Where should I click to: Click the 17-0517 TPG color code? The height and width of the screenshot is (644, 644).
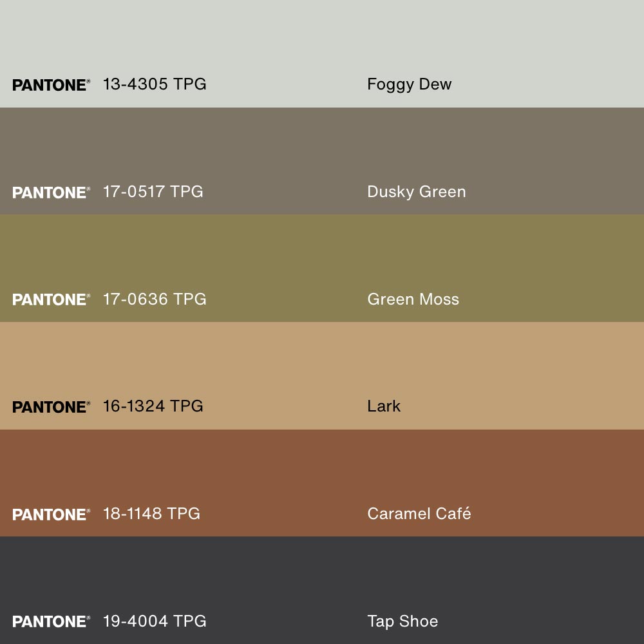[153, 191]
